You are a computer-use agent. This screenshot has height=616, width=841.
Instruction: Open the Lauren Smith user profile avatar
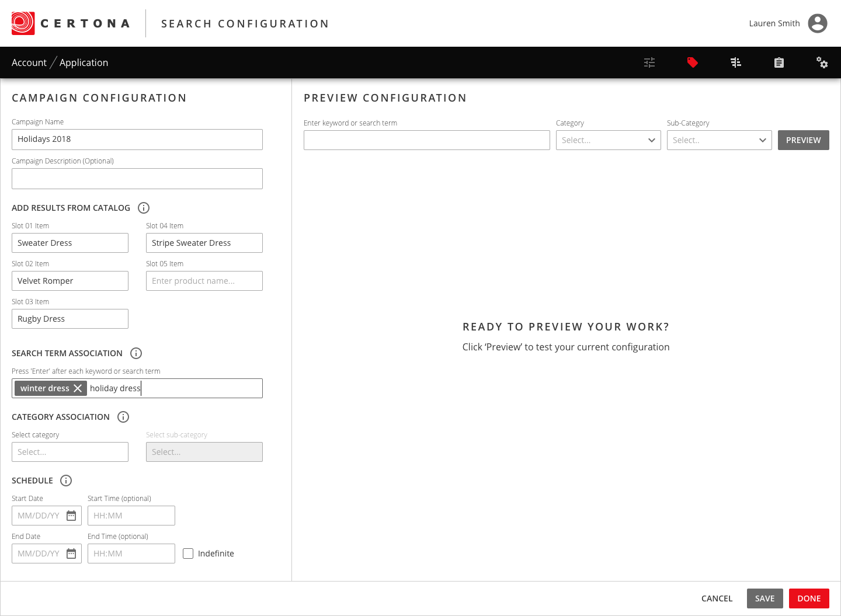pos(818,23)
